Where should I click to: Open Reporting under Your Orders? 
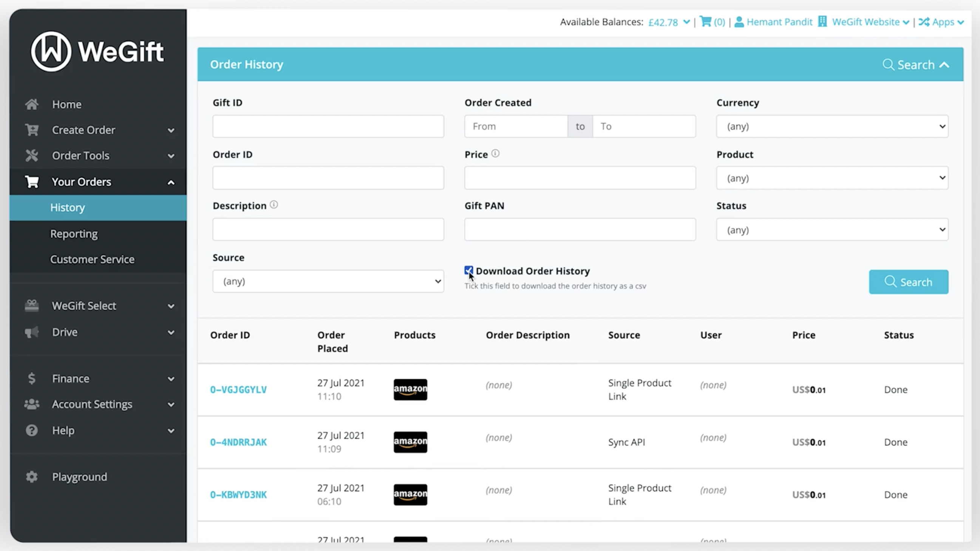pos(74,234)
